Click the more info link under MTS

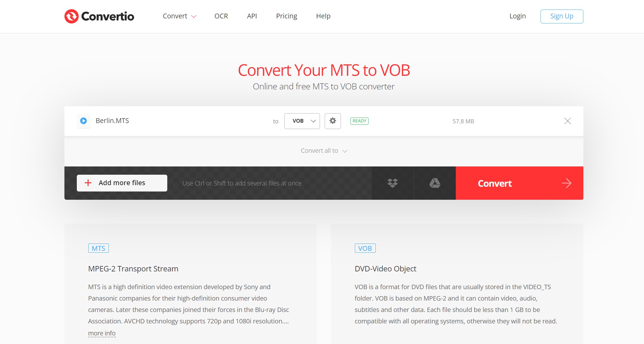[102, 333]
